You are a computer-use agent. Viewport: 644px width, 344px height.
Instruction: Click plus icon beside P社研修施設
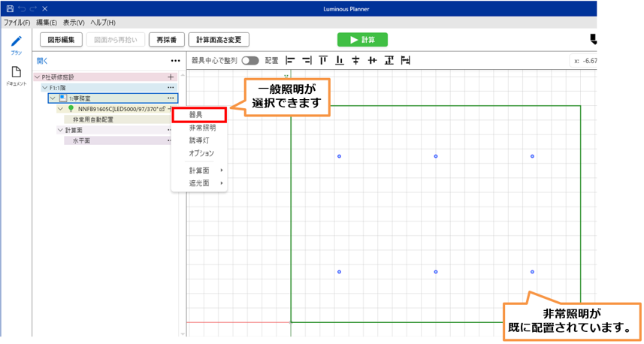(x=171, y=77)
